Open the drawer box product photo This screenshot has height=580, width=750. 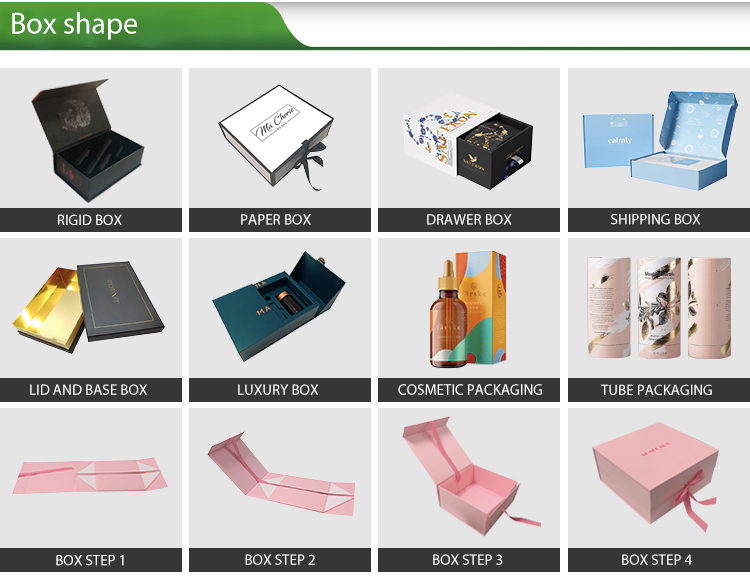(x=469, y=138)
